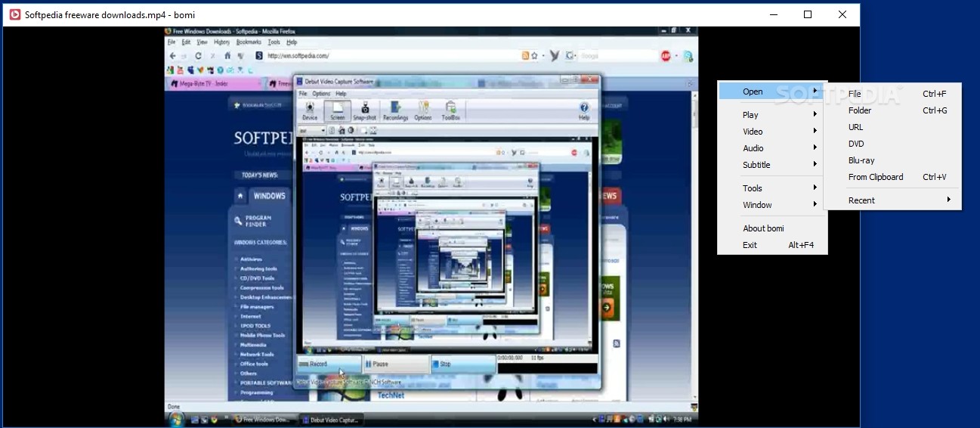Expand the Window submenu
This screenshot has height=428, width=980.
pyautogui.click(x=771, y=205)
